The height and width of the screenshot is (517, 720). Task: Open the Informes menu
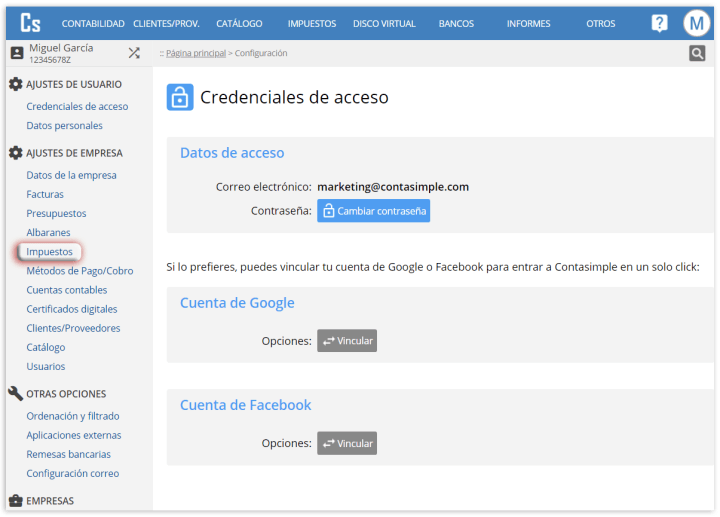coord(528,23)
